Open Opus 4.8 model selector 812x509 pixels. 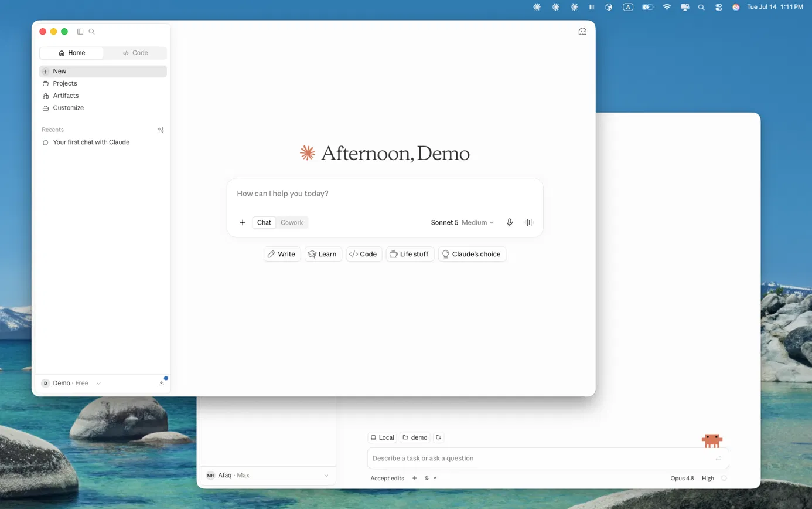(x=682, y=478)
